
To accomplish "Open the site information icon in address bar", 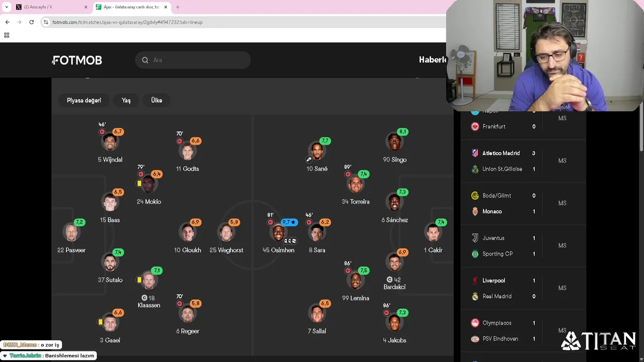I will pos(46,22).
